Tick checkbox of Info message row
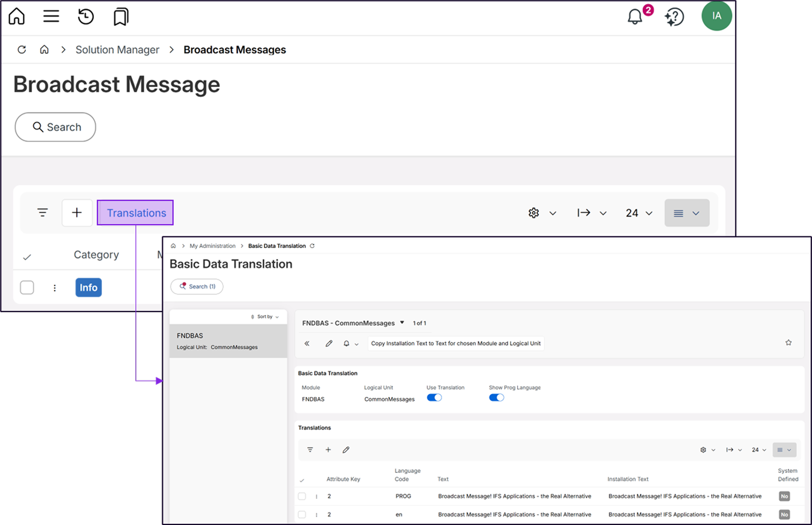This screenshot has height=525, width=812. [x=27, y=287]
